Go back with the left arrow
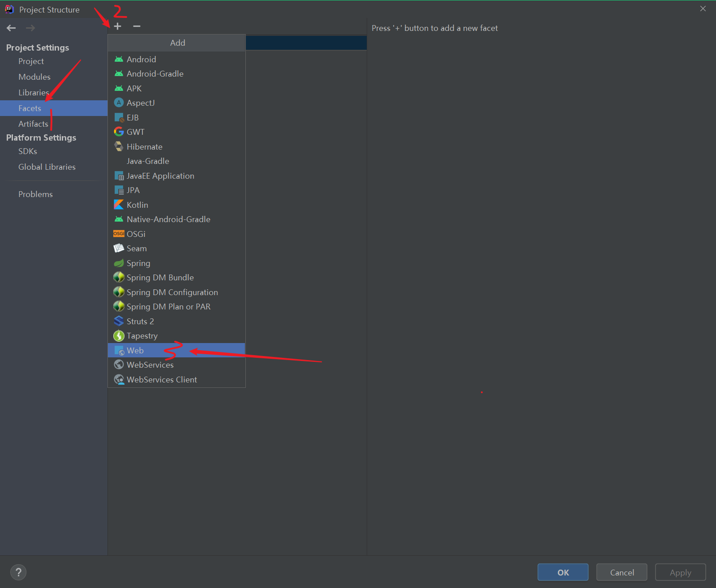The height and width of the screenshot is (588, 716). [11, 28]
